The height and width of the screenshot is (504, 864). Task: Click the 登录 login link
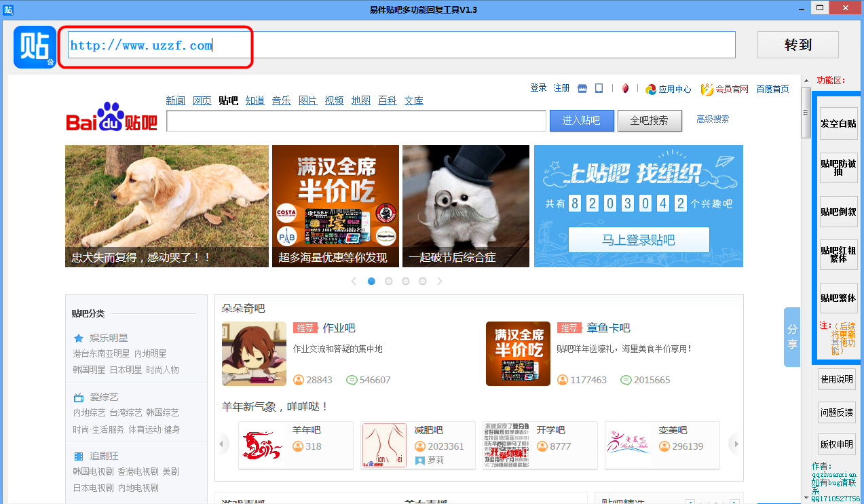[538, 88]
